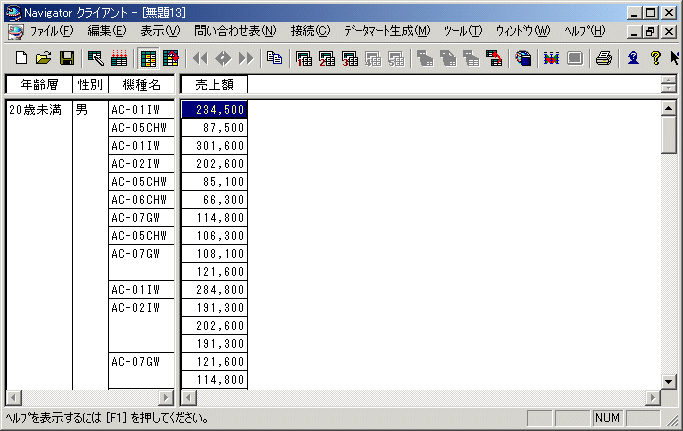Click the table with curved red arrow icon
The height and width of the screenshot is (431, 683).
(x=171, y=58)
